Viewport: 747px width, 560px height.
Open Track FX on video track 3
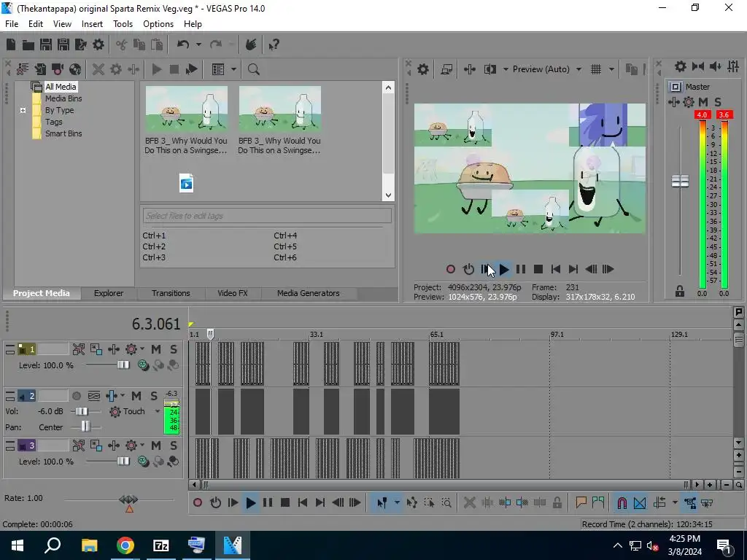114,446
